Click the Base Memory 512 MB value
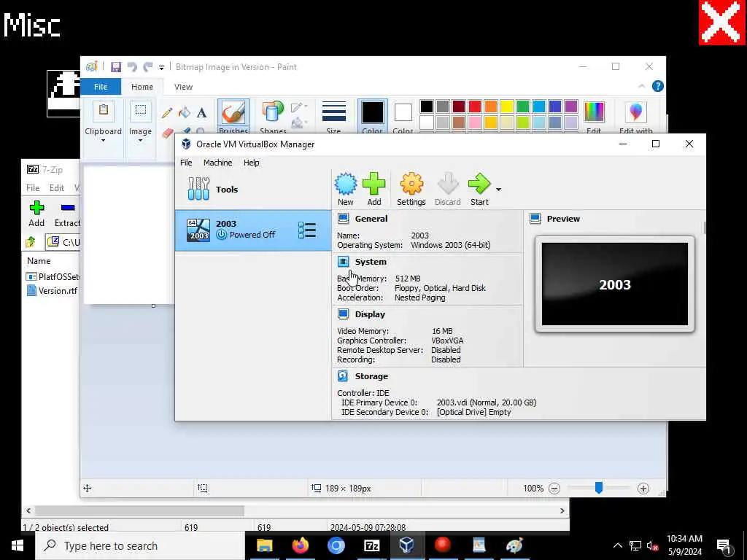Image resolution: width=747 pixels, height=560 pixels. tap(408, 279)
